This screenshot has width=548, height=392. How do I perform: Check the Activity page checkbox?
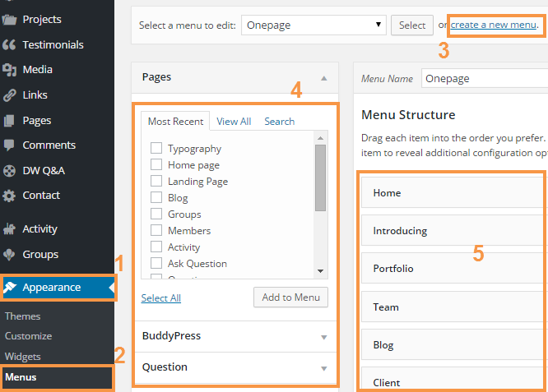coord(156,247)
